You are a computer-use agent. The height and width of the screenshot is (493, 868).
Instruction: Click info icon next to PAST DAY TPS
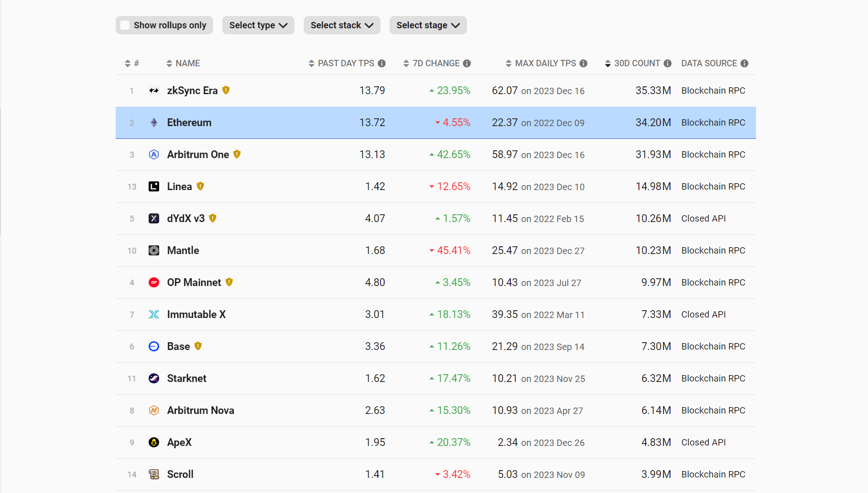382,64
